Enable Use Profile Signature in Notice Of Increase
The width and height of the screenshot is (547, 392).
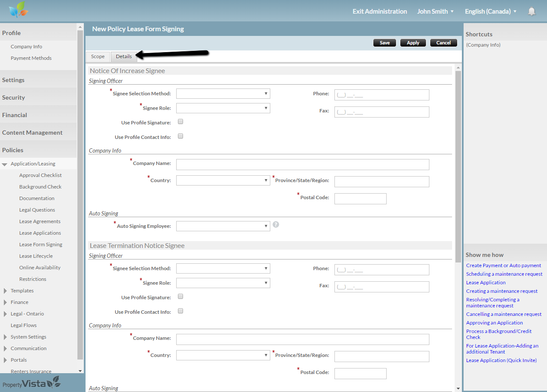(180, 122)
